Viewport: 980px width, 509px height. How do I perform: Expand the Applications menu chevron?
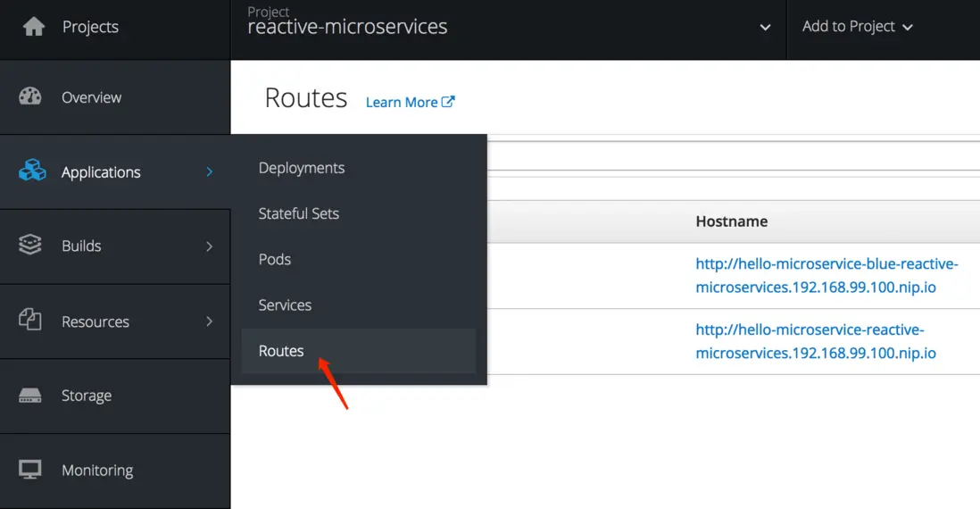pyautogui.click(x=210, y=171)
